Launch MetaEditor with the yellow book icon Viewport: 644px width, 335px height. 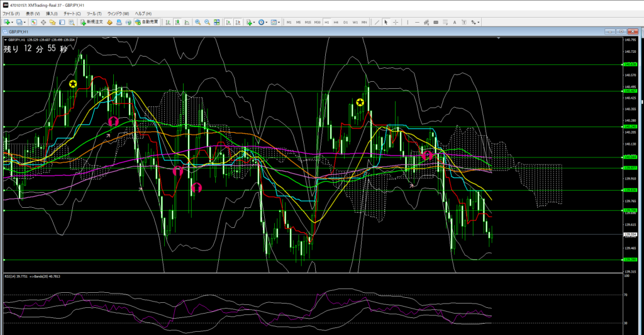pyautogui.click(x=109, y=22)
